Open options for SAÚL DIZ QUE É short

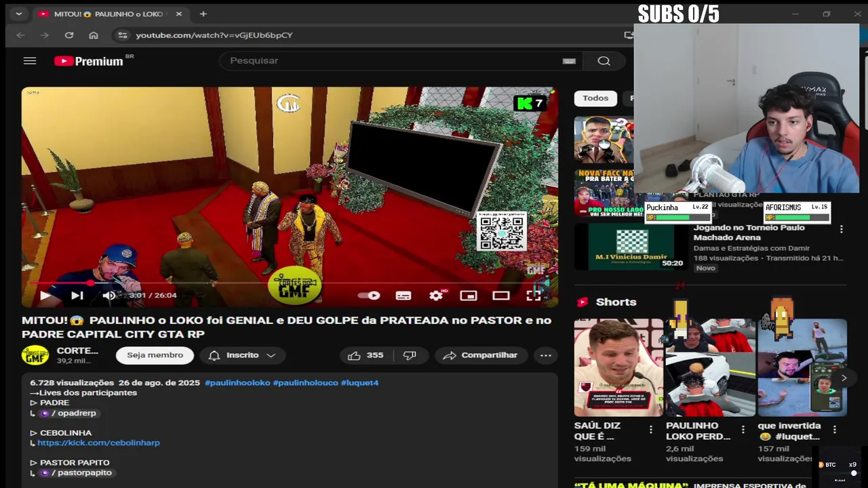coord(651,429)
